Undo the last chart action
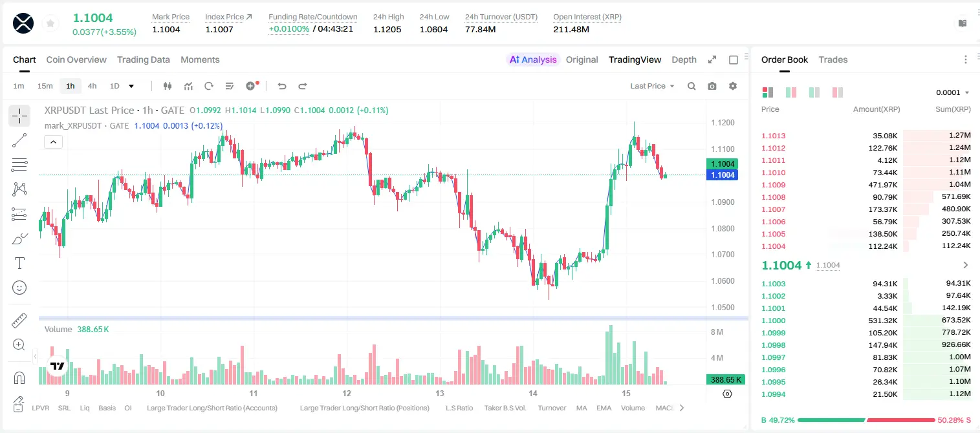The image size is (980, 433). pyautogui.click(x=282, y=86)
